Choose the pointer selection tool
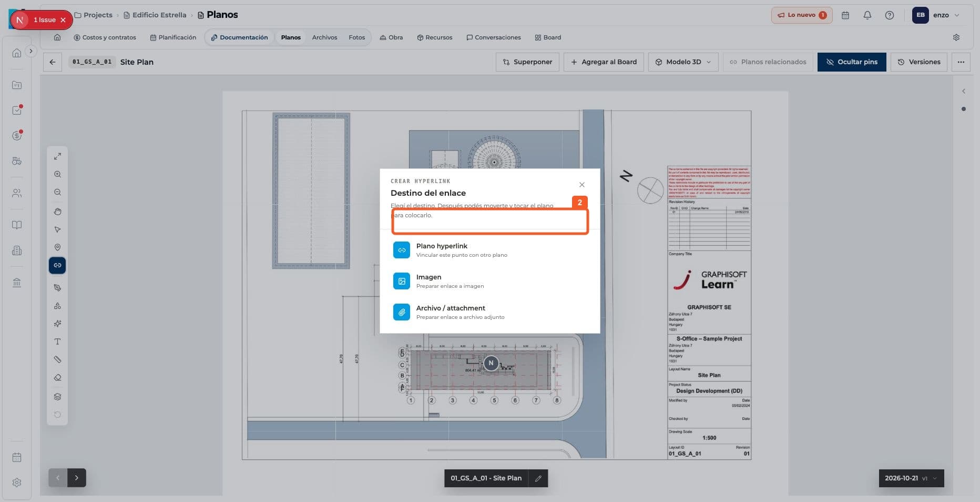 pos(57,229)
